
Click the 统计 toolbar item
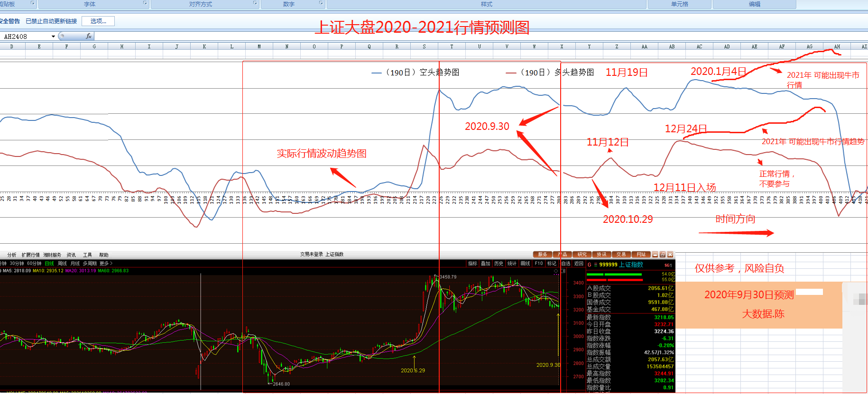[512, 264]
